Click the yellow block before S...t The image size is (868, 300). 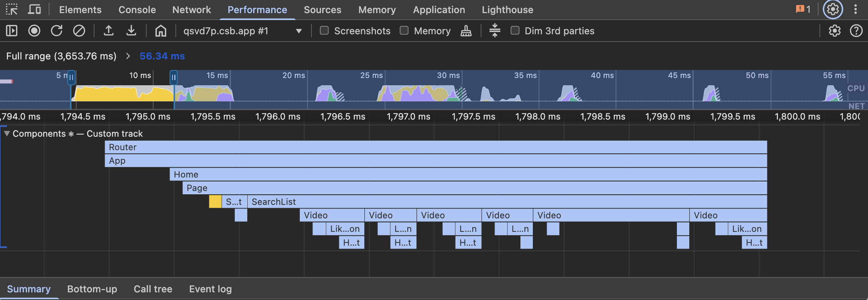(215, 202)
